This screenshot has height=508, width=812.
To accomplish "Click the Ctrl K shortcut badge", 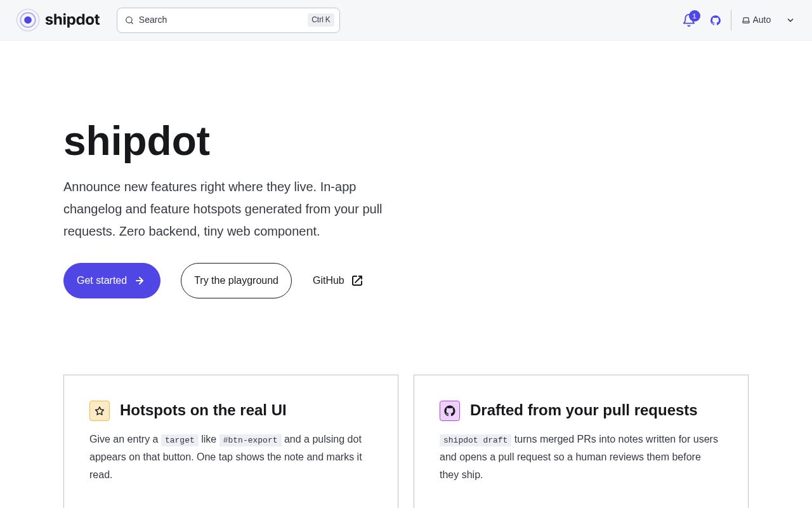I will coord(321,20).
